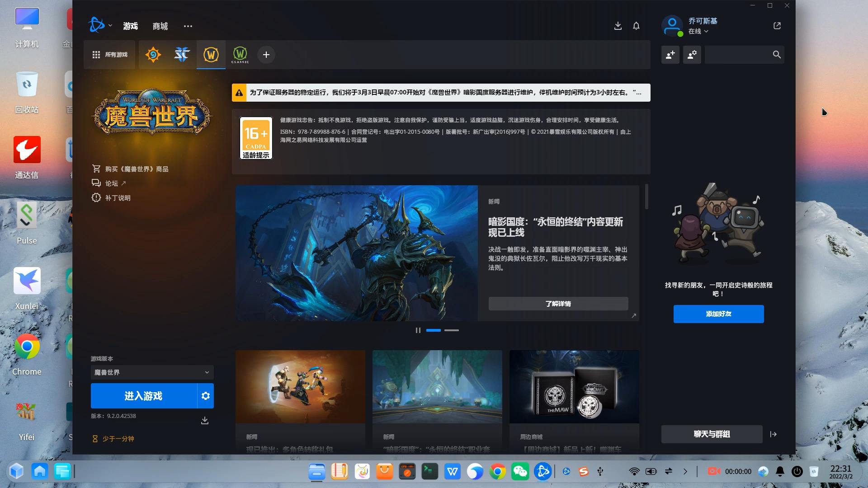Click the add friend icon
Image resolution: width=868 pixels, height=488 pixels.
point(670,55)
